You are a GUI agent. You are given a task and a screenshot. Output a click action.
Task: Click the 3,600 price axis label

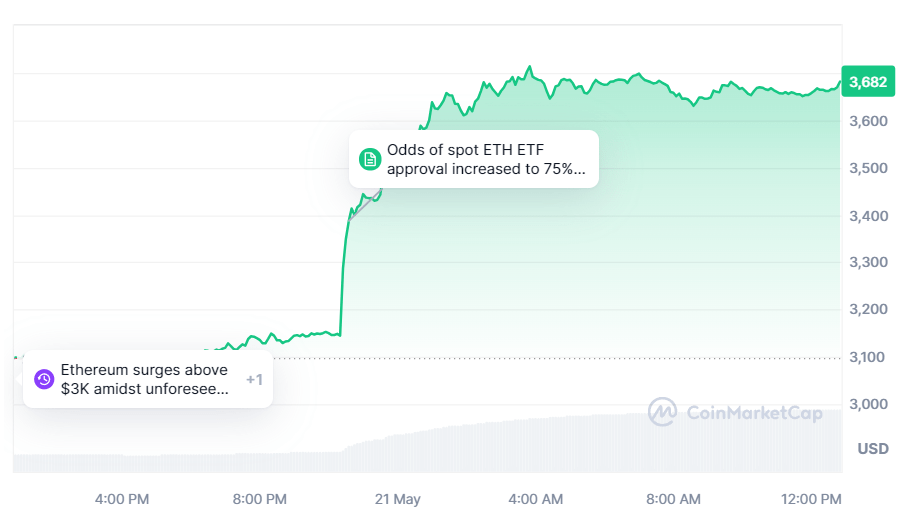867,121
